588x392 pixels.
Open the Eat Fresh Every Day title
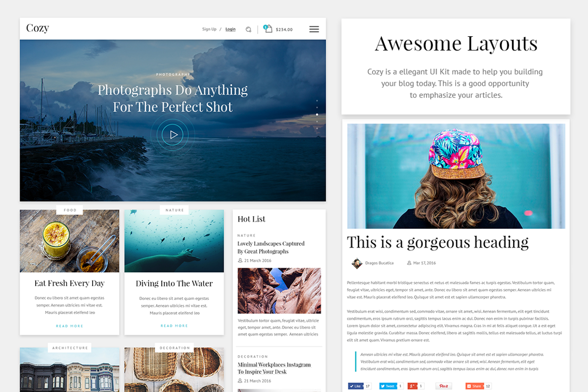(70, 283)
